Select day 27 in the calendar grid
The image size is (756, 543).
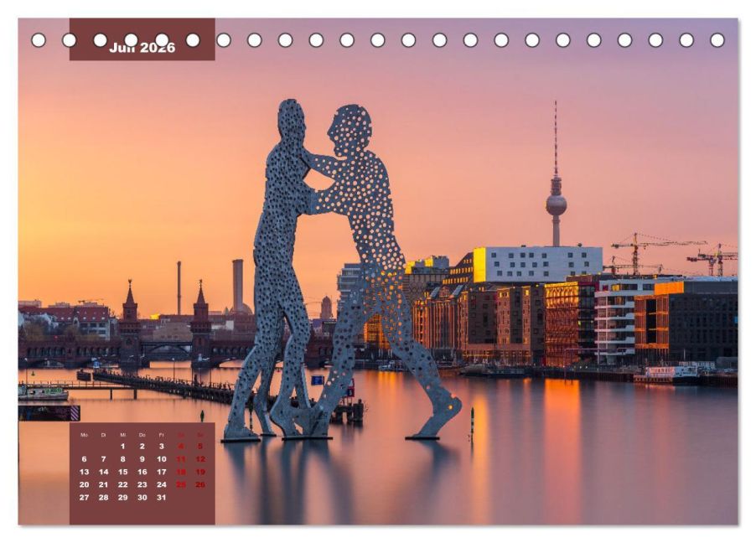[x=85, y=498]
